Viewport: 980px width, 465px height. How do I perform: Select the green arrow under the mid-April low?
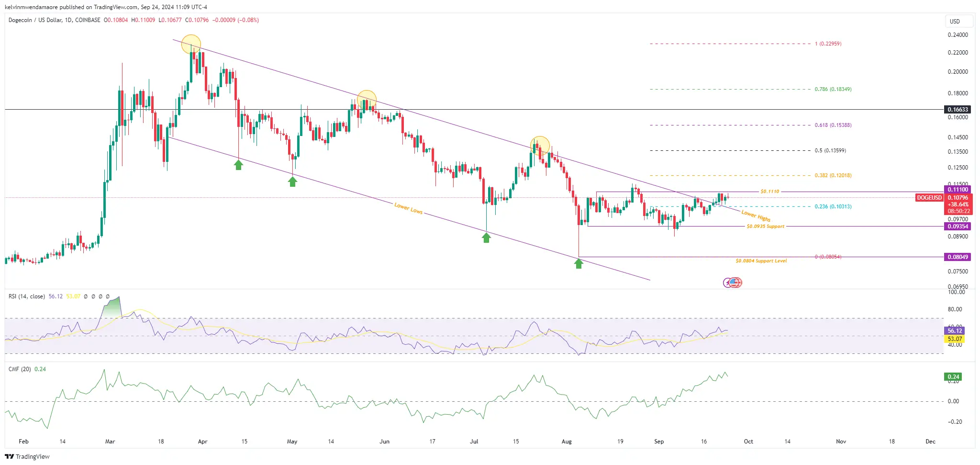[x=238, y=165]
